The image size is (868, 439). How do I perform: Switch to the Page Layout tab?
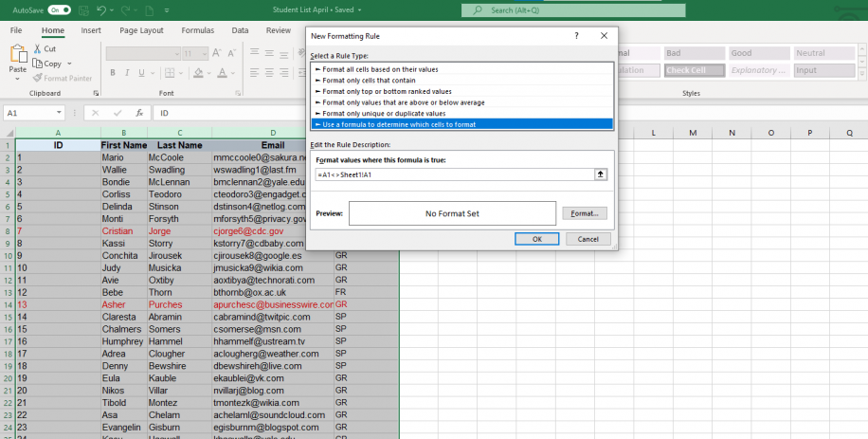pos(141,30)
